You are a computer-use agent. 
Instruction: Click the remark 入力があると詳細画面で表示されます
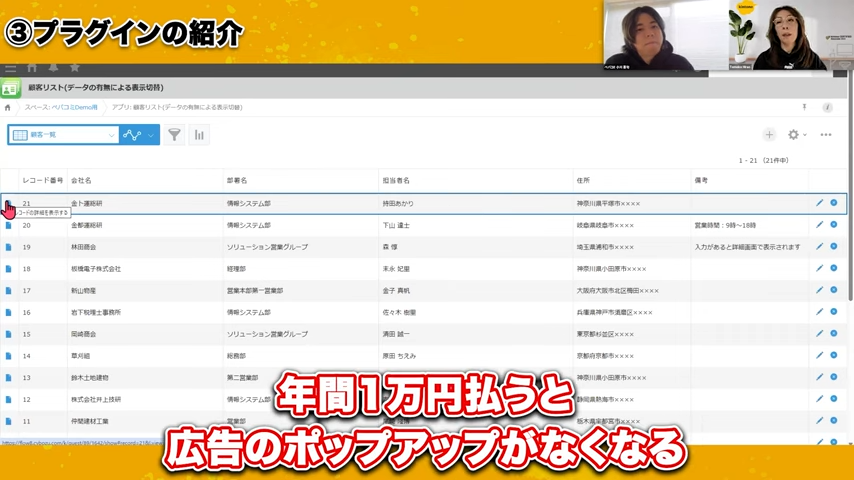pos(747,247)
